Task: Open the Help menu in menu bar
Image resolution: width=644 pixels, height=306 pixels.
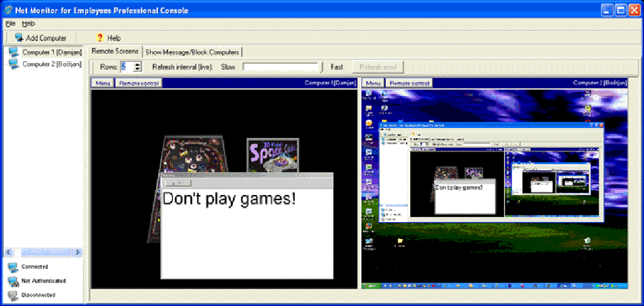Action: [28, 23]
